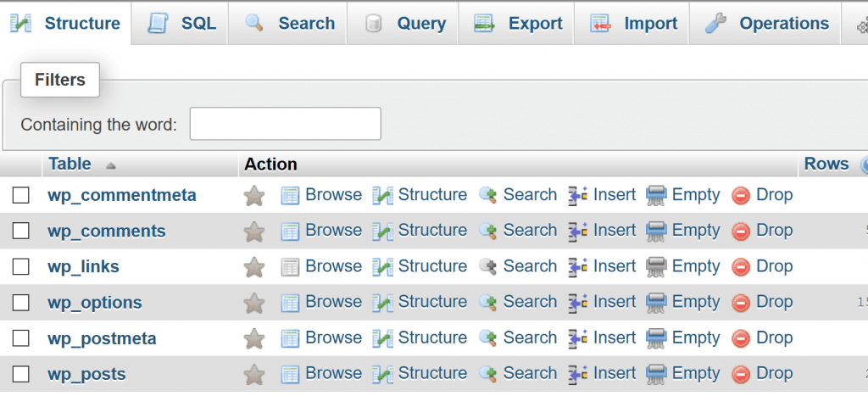Click Empty text for wp_commentmeta
This screenshot has width=868, height=396.
click(697, 195)
